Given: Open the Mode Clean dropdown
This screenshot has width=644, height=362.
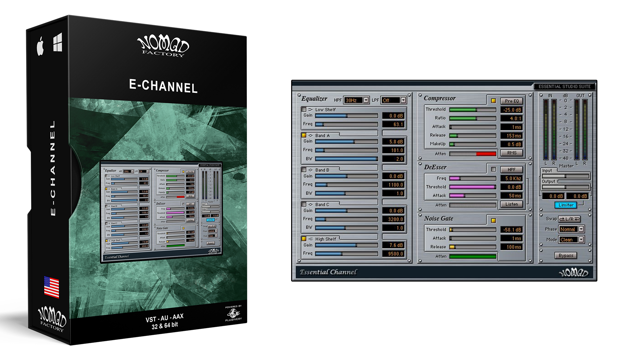Looking at the screenshot, I should (572, 240).
